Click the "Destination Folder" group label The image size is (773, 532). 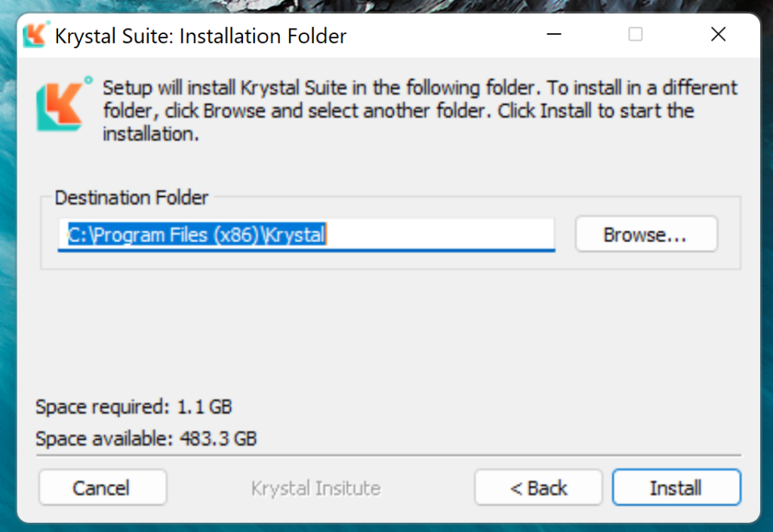pos(131,198)
